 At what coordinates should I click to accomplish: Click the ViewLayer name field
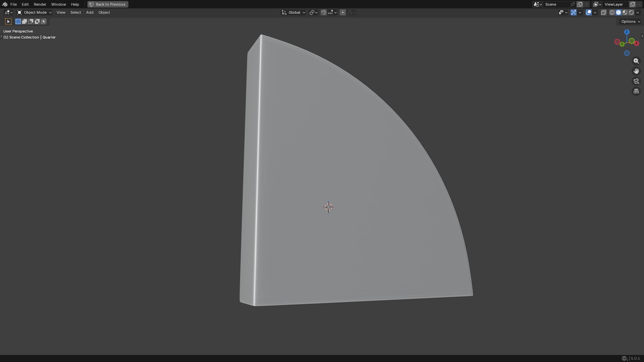(x=616, y=4)
